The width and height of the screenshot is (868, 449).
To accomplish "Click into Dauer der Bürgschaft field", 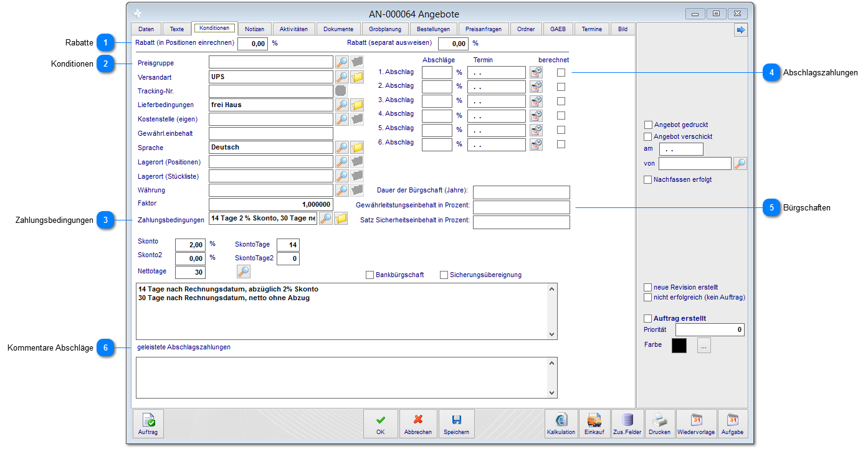I will (522, 192).
